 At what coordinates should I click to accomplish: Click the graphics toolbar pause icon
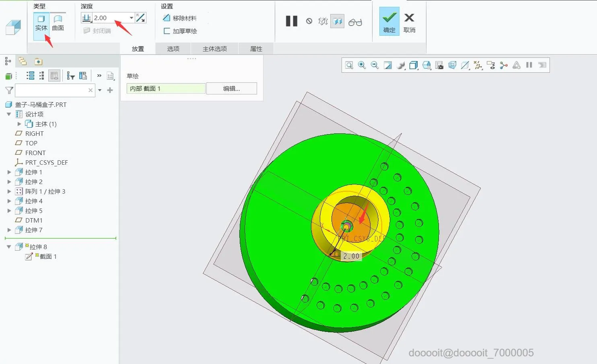529,65
